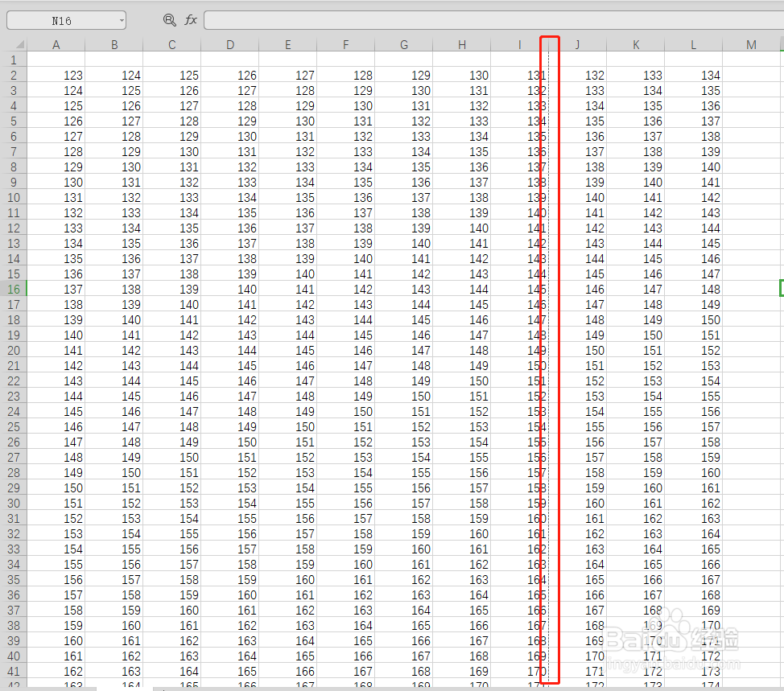Screen dimensions: 784x691
Task: Click the Name Box showing N16
Action: click(x=62, y=20)
